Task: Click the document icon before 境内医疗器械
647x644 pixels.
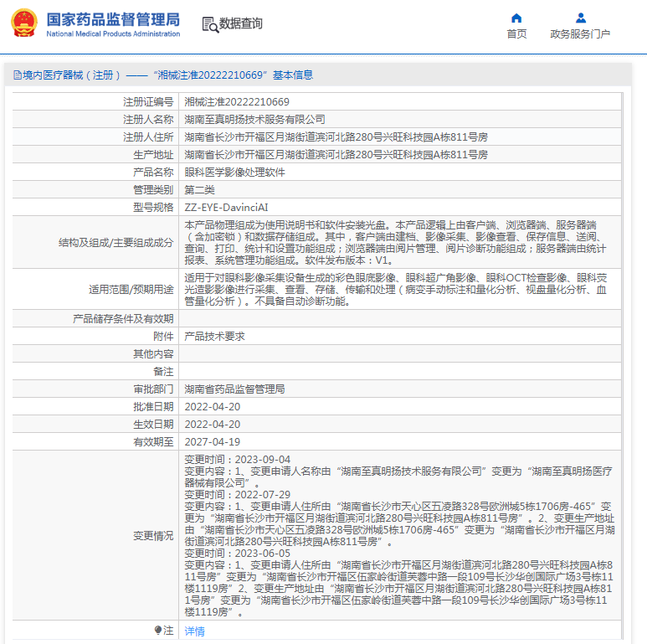Action: pyautogui.click(x=18, y=75)
